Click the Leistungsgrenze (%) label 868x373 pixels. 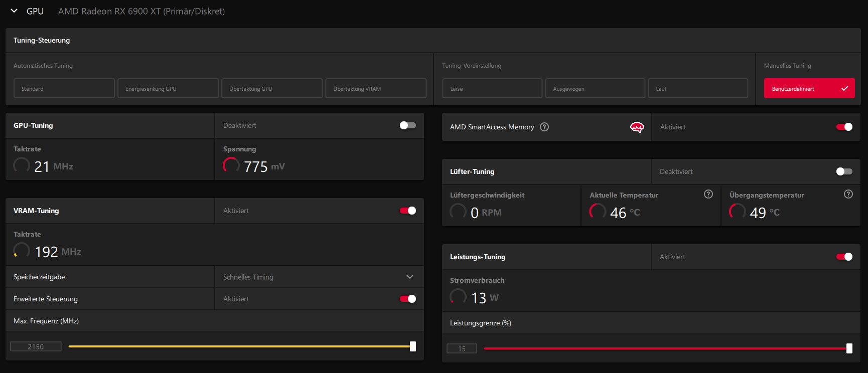click(x=481, y=323)
